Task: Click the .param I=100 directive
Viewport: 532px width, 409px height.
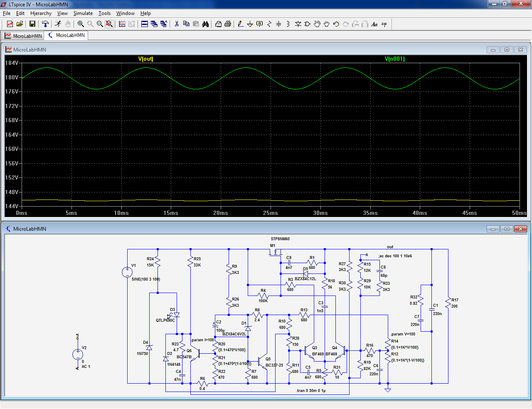Action: coord(202,340)
